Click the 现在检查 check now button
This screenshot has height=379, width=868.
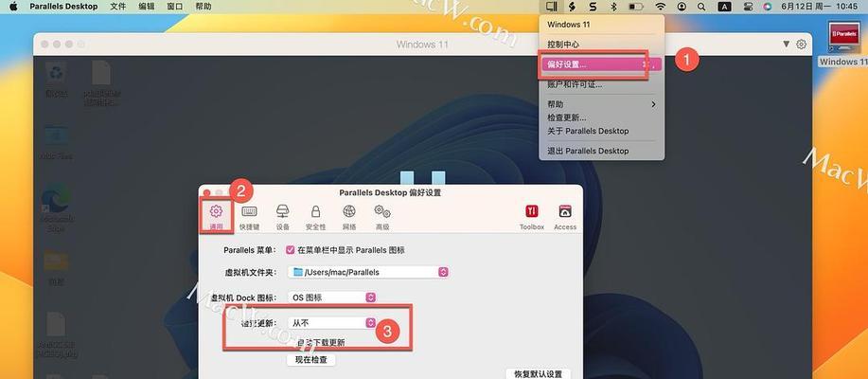311,360
